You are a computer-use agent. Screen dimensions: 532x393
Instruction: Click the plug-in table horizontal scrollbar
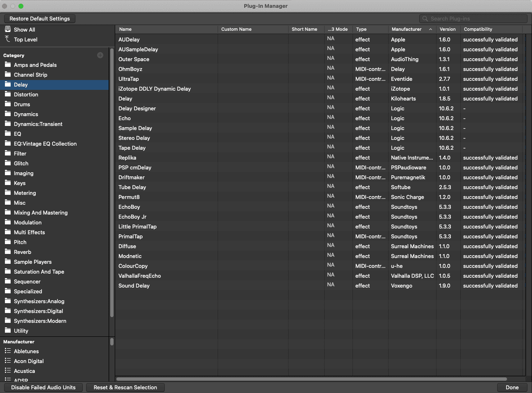311,379
